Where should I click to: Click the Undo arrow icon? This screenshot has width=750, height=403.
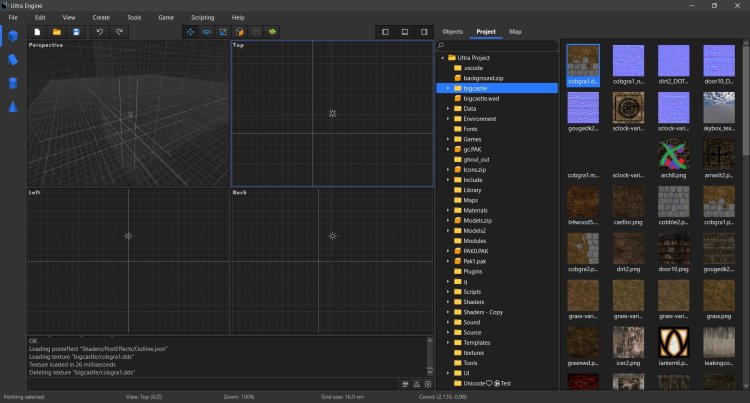[x=100, y=32]
